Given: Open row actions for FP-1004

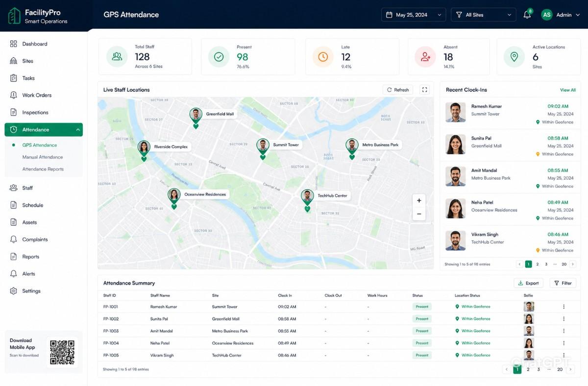Looking at the screenshot, I should coord(563,343).
